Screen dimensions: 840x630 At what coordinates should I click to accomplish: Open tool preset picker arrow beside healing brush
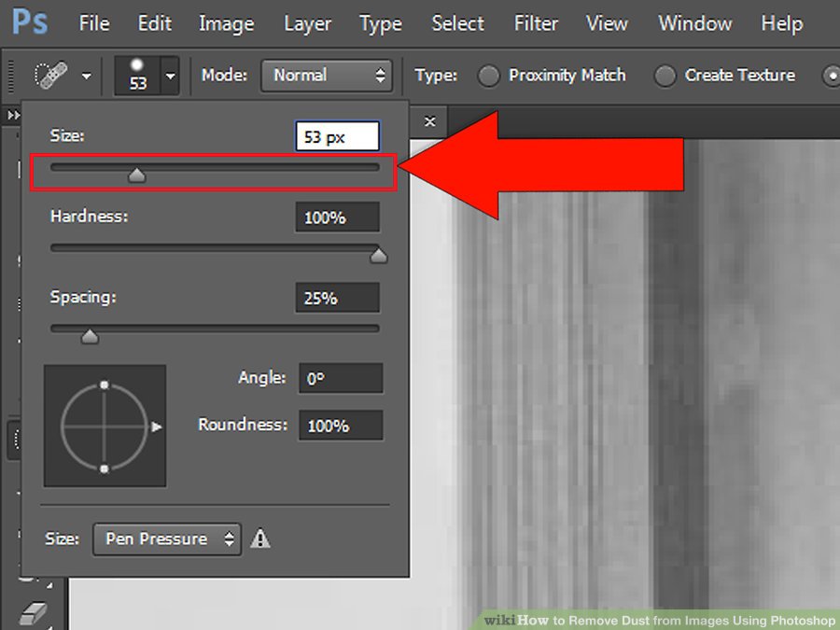click(86, 77)
